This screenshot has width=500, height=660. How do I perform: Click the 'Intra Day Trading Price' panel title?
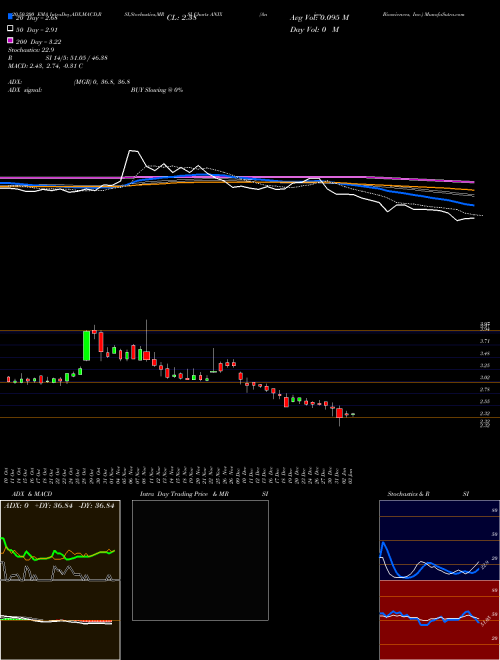pyautogui.click(x=174, y=494)
